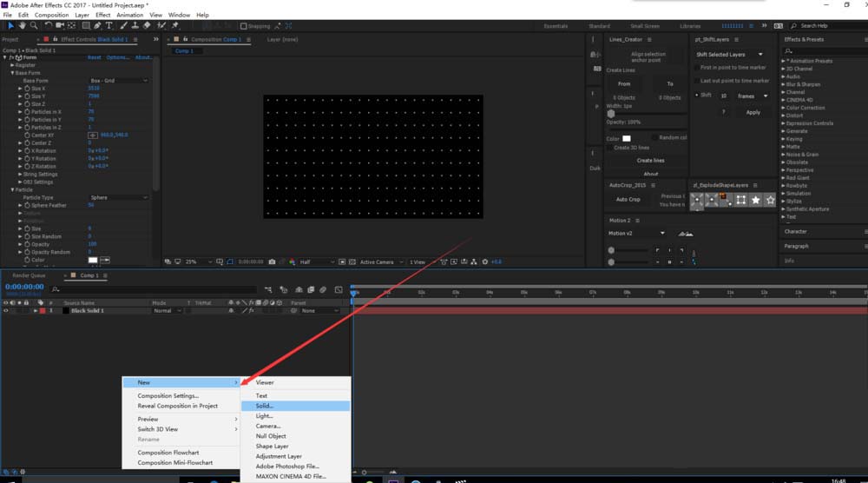Expand the Color Correction effects category
The image size is (868, 483).
pos(786,108)
